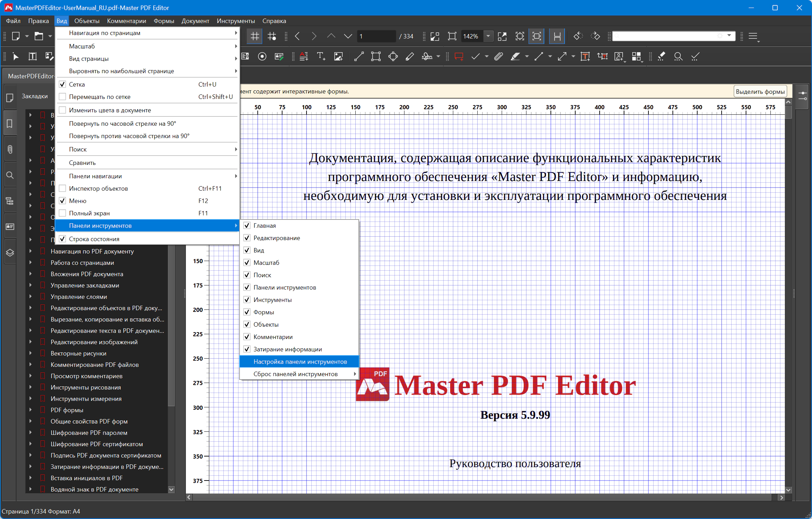Click the page number input field

[x=376, y=36]
